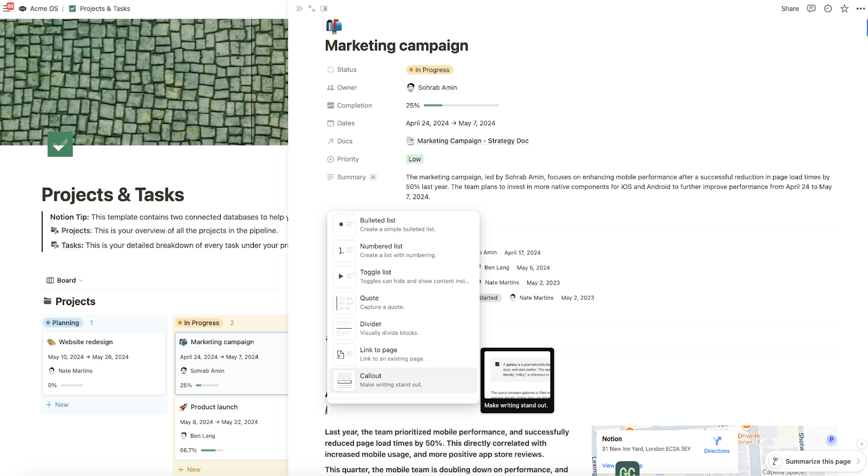The width and height of the screenshot is (868, 476).
Task: Click the dates April 24, 2024 → May 7, 2024
Action: 451,123
